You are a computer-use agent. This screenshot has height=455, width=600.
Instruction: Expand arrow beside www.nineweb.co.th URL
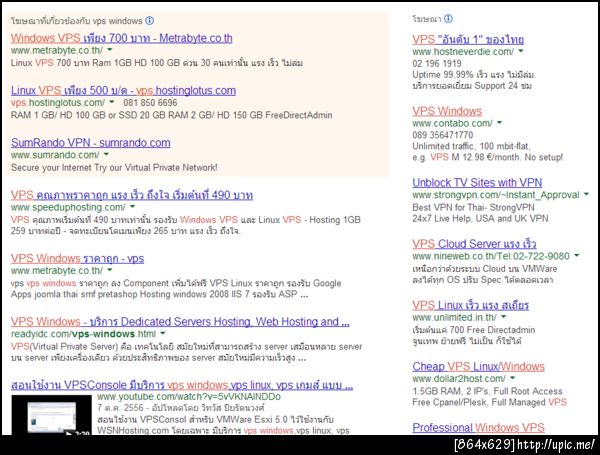[577, 255]
